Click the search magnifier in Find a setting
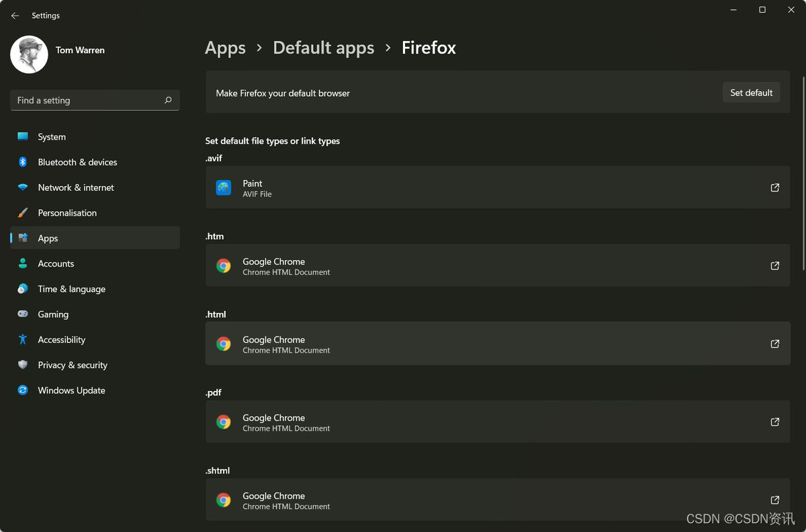 (x=168, y=100)
